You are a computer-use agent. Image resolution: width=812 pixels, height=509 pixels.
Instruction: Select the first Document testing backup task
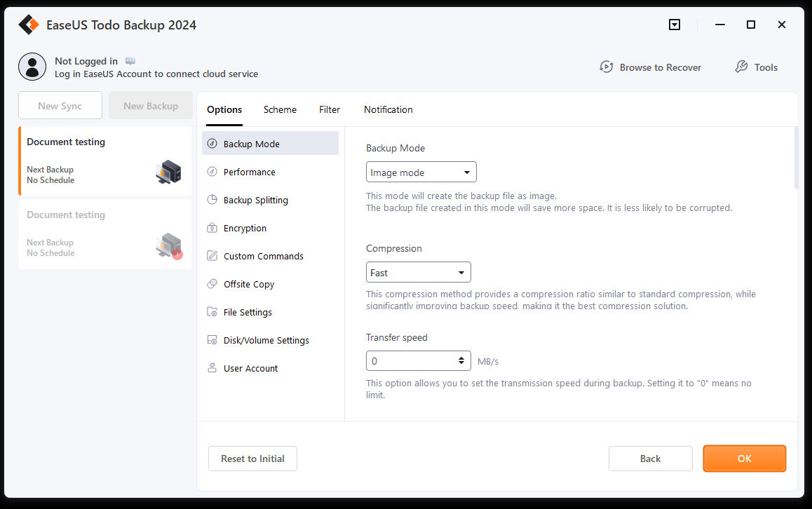tap(105, 161)
